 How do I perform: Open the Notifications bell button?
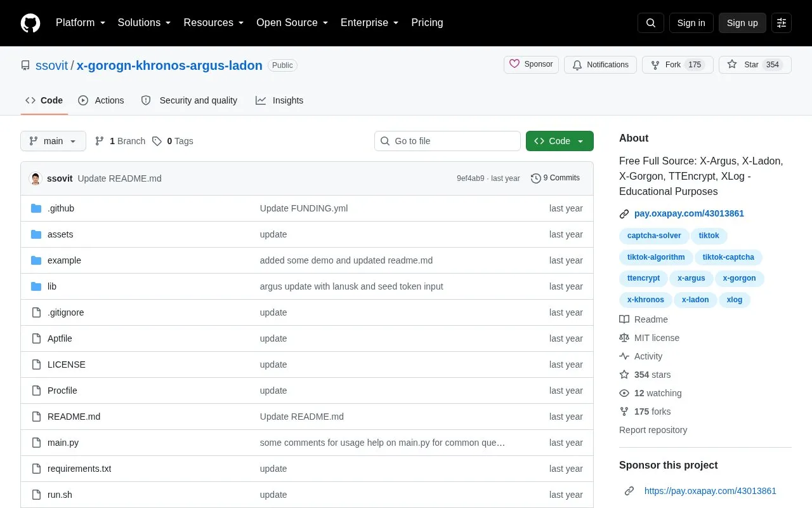[600, 65]
